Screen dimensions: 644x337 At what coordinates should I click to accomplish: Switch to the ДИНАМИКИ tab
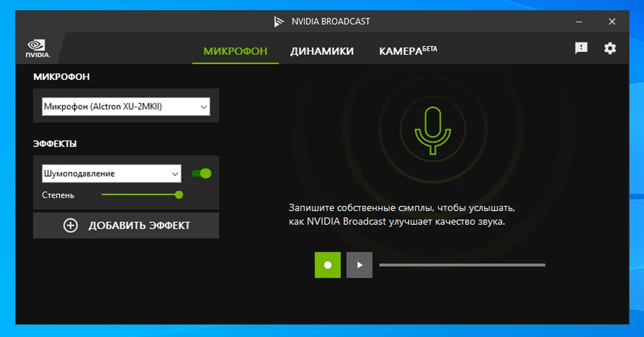(322, 51)
